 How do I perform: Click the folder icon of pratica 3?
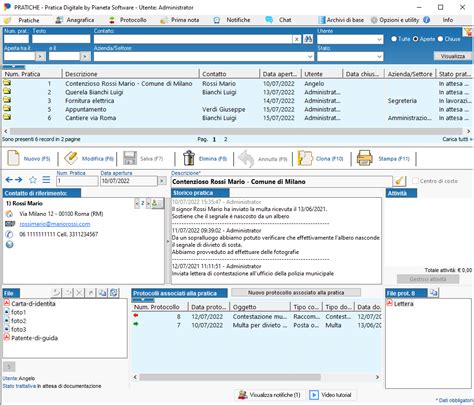(x=7, y=99)
